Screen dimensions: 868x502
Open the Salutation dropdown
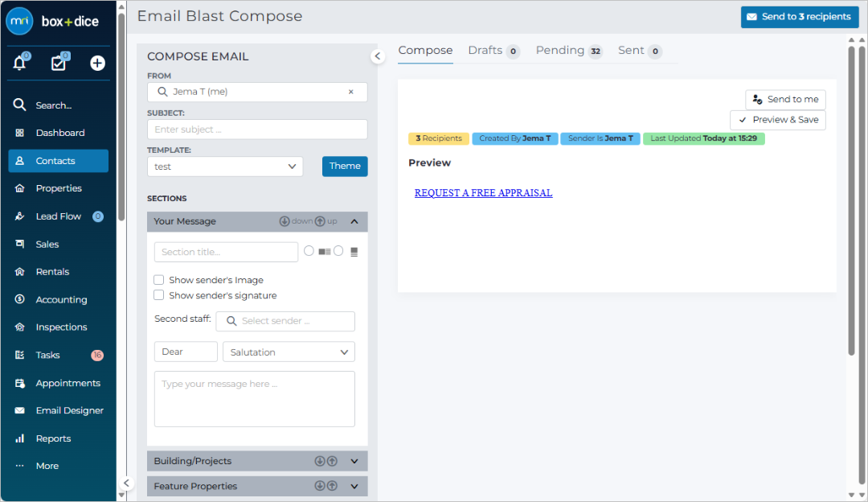[289, 352]
